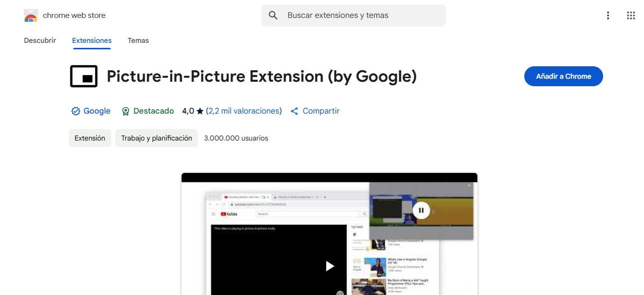
Task: Click the rating star icon
Action: (x=200, y=111)
